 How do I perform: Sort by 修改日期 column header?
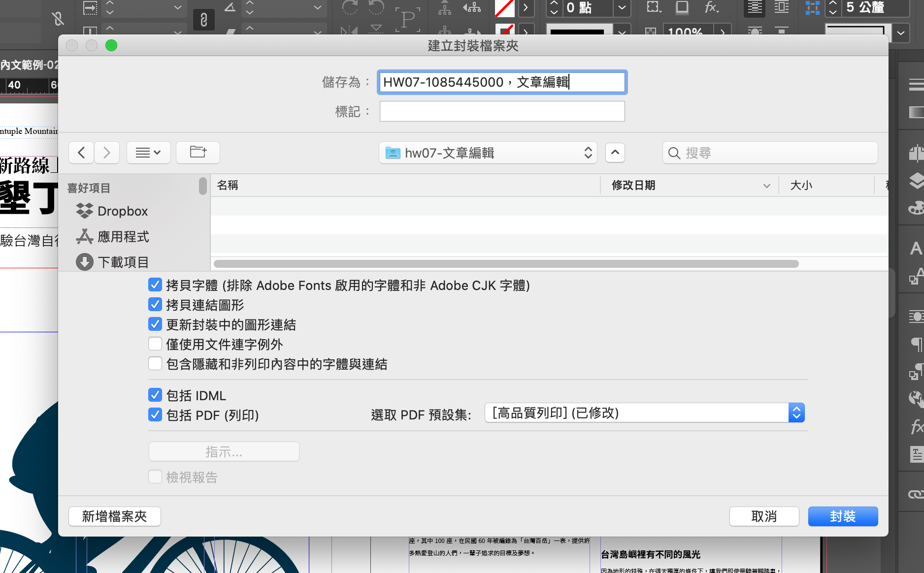coord(633,186)
